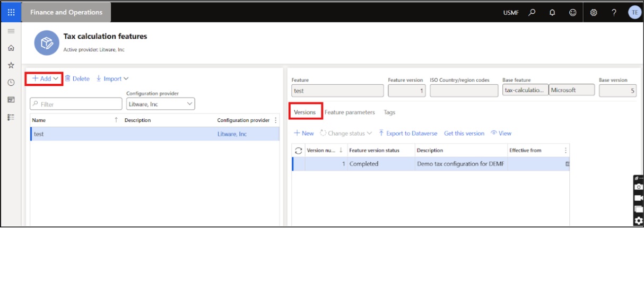Click the gear icon on floating toolbar

639,221
